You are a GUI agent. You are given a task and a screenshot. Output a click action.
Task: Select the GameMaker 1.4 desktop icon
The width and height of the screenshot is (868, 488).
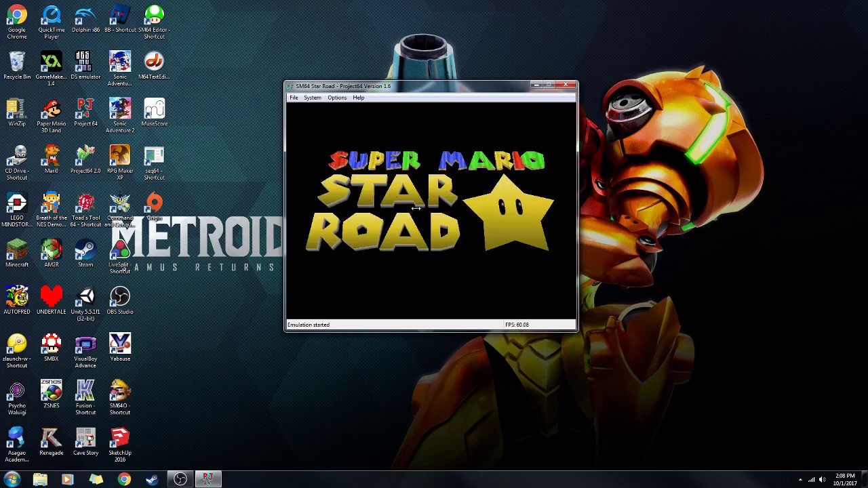point(52,68)
